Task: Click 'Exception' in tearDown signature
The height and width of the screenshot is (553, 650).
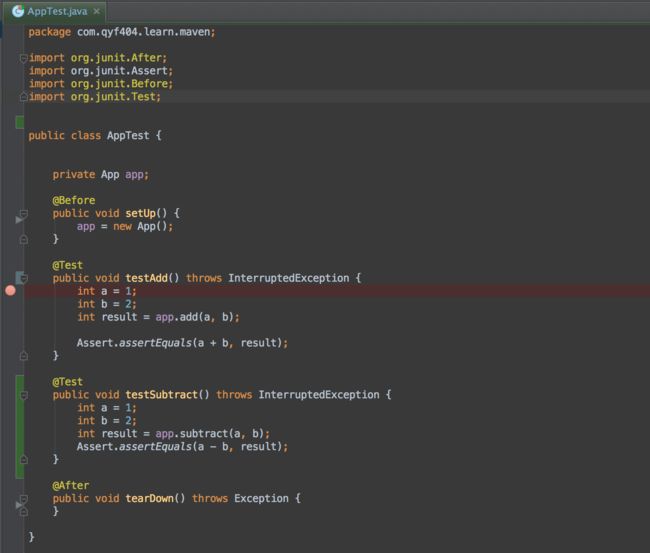Action: point(261,498)
